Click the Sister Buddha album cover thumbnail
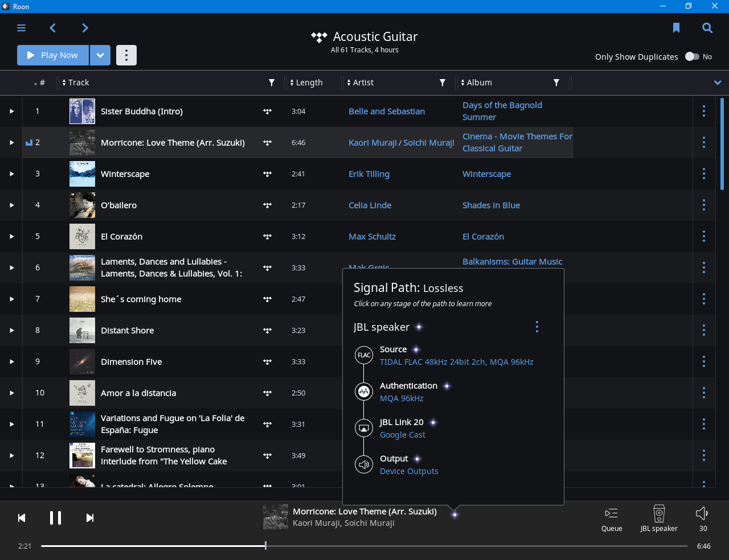The height and width of the screenshot is (560, 729). coord(82,111)
